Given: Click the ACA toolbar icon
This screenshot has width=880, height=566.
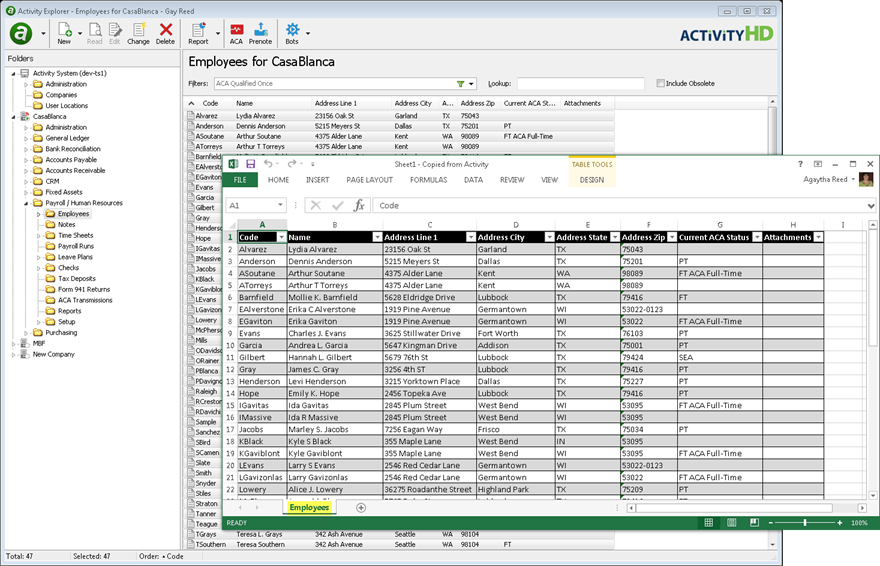Looking at the screenshot, I should (x=236, y=33).
